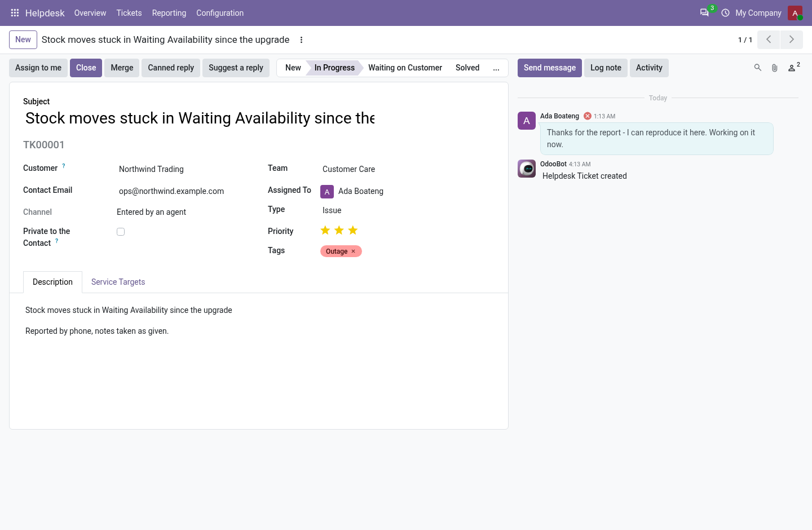
Task: Expand more stages with the ellipsis
Action: [496, 68]
